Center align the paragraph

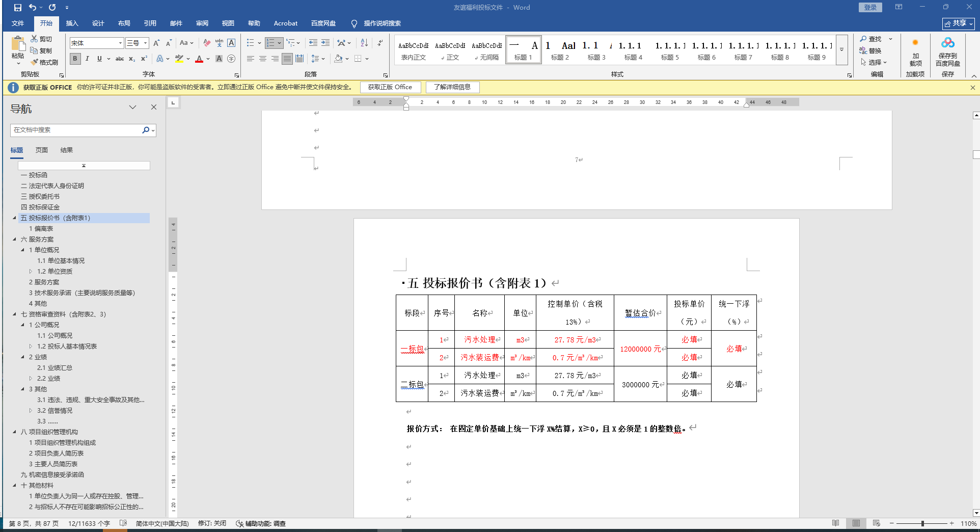tap(263, 59)
